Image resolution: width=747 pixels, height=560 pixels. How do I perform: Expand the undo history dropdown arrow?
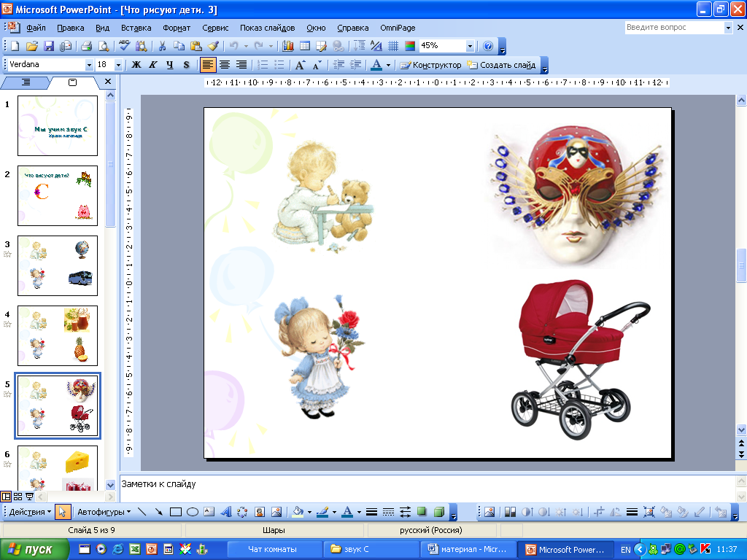246,46
